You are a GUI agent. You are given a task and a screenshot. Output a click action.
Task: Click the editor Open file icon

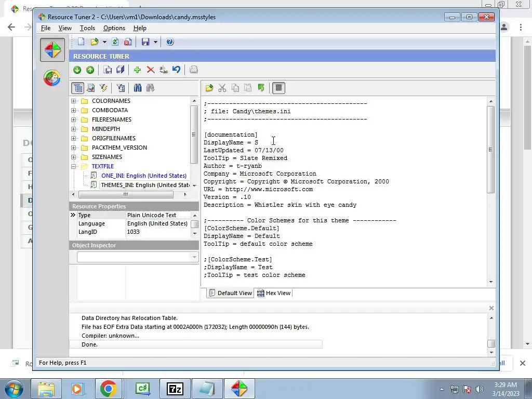[209, 88]
